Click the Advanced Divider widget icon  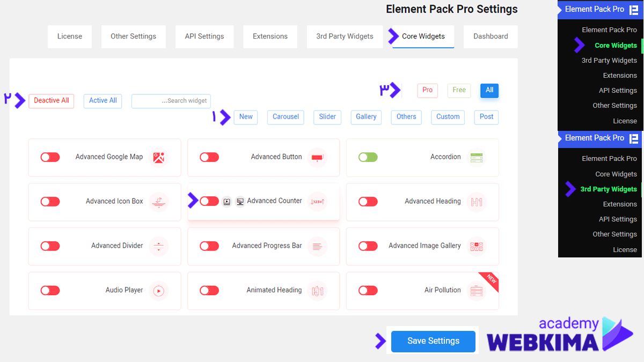coord(159,246)
